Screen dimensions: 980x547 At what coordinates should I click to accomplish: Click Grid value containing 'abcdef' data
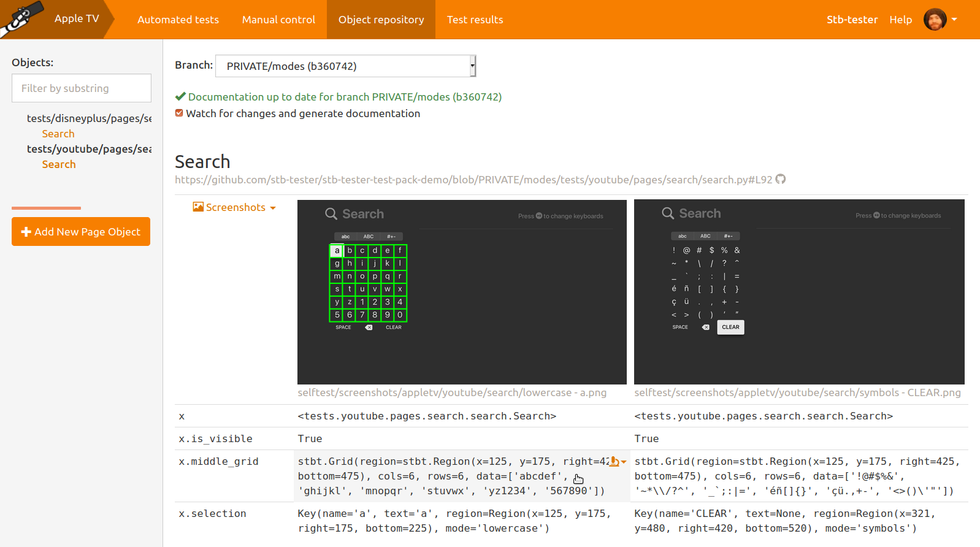point(454,476)
